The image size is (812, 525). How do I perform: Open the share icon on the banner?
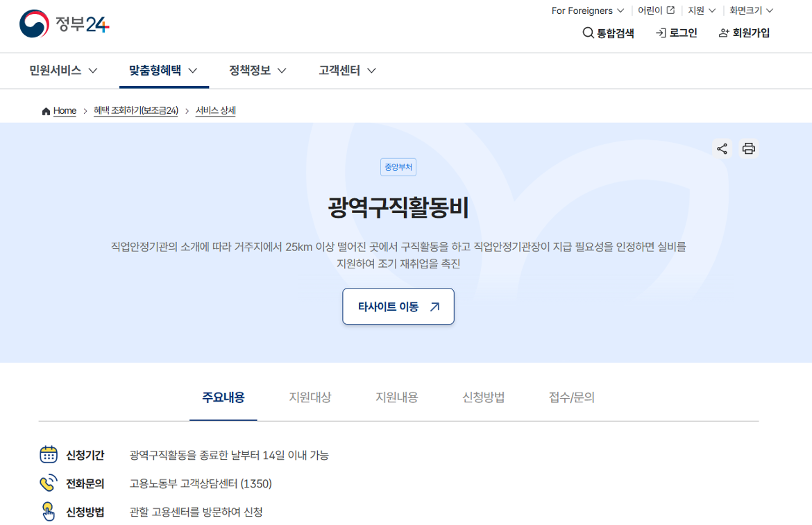pyautogui.click(x=722, y=148)
